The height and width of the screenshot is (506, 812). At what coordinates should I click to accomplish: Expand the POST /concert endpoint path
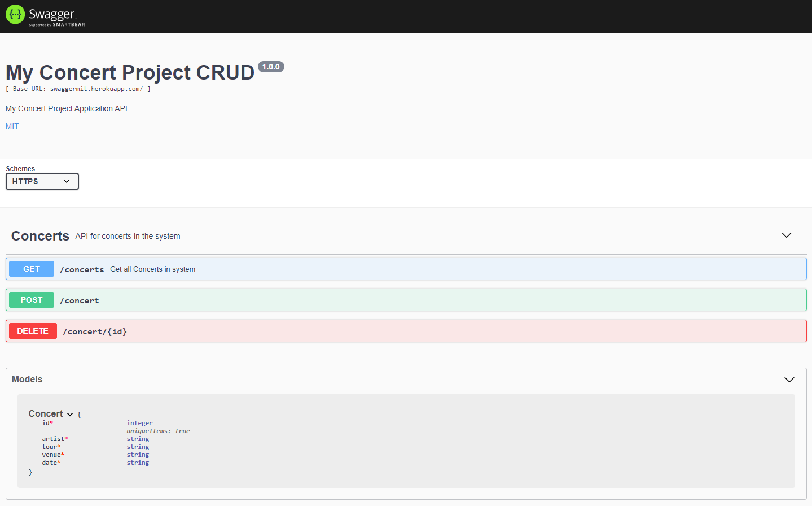pos(80,300)
